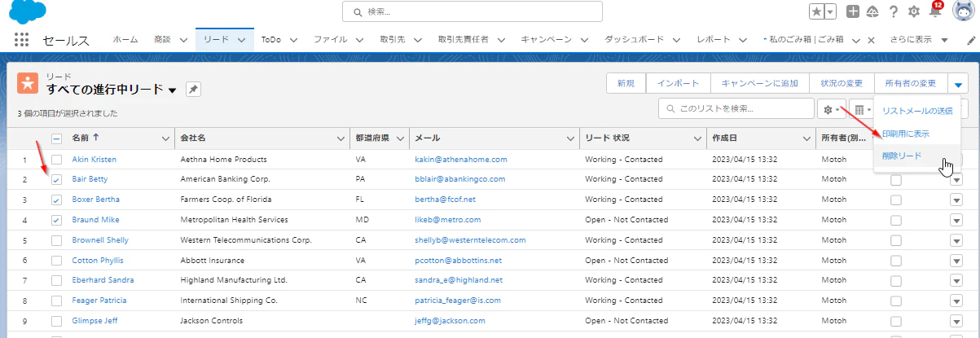The image size is (980, 338).
Task: Open the table display options icon
Action: (x=860, y=109)
